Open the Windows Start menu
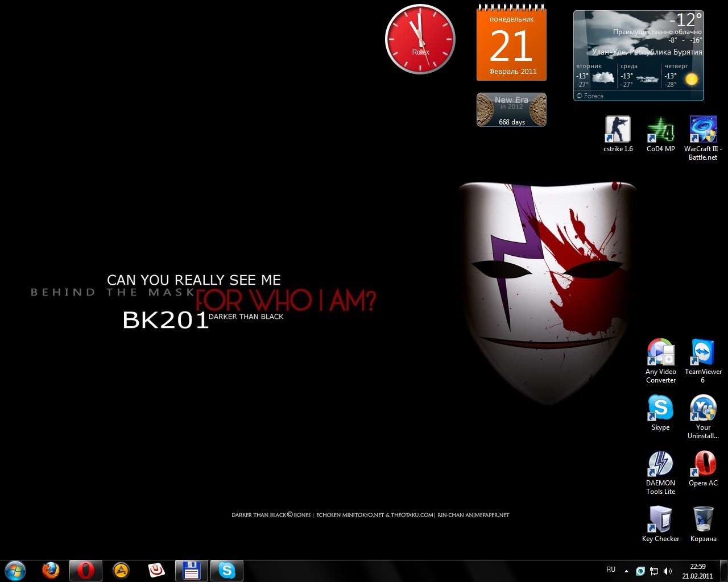Viewport: 728px width, 582px height. [15, 570]
